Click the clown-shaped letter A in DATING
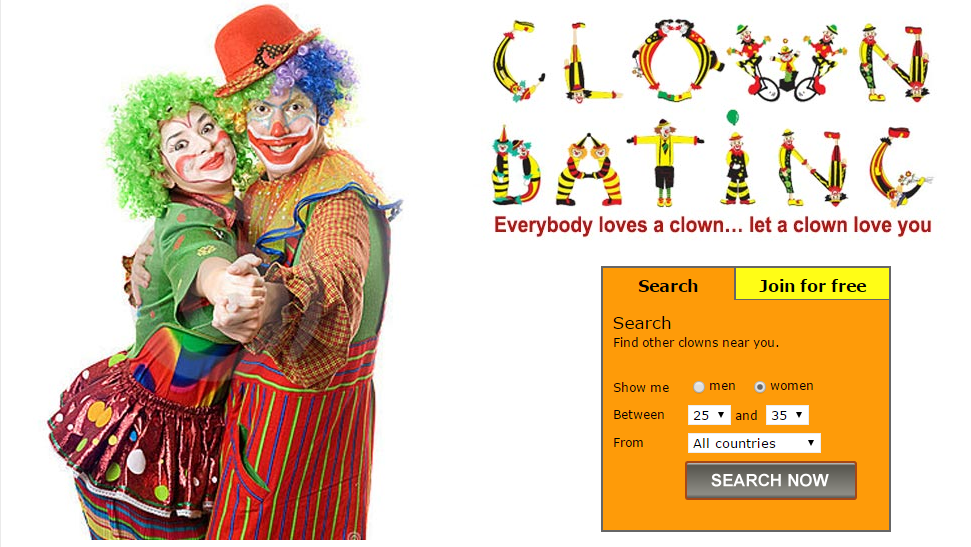 [x=589, y=168]
